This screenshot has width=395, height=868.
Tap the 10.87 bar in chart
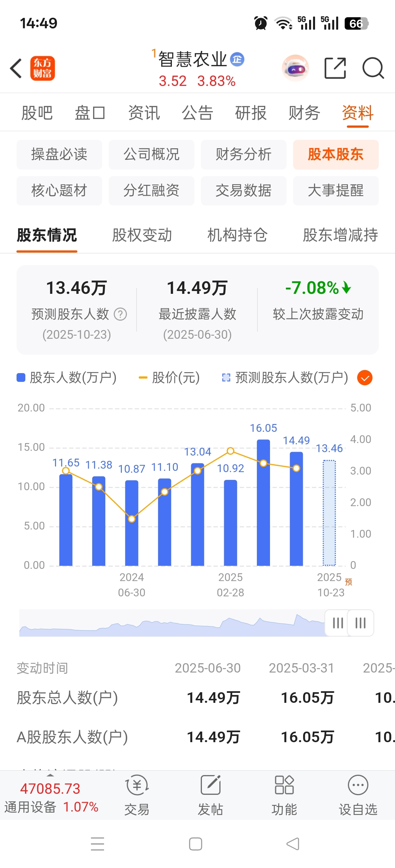[x=132, y=523]
